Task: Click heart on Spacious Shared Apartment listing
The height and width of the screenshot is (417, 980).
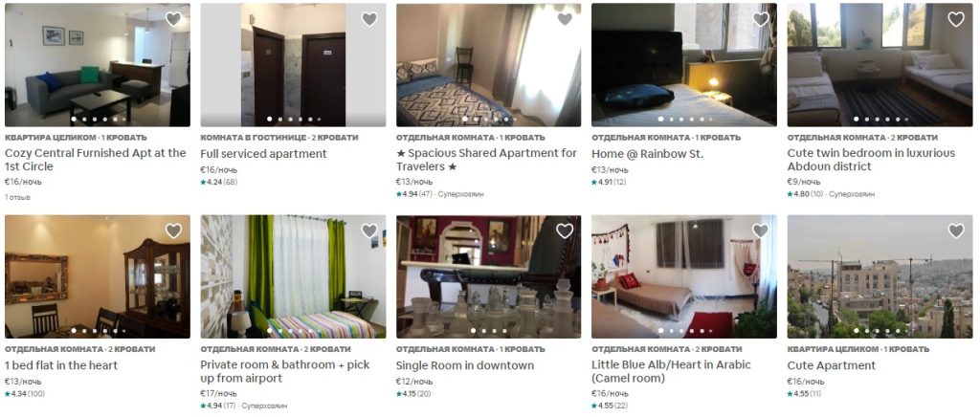Action: click(565, 19)
